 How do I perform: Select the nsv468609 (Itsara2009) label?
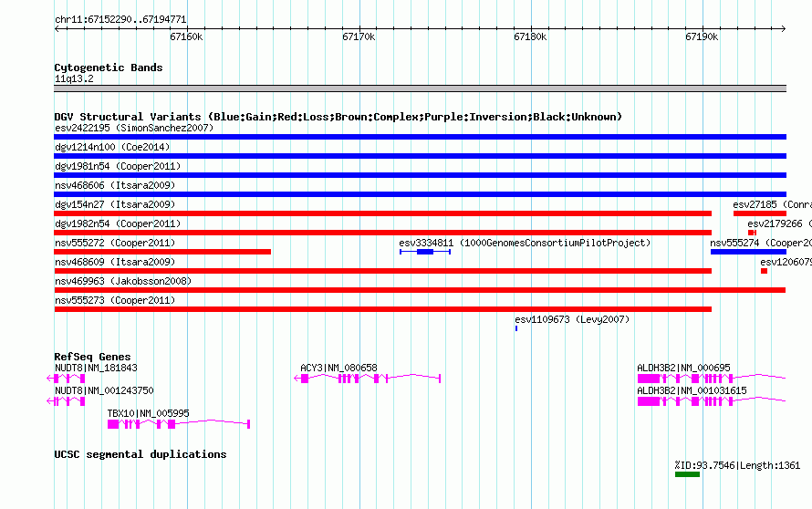pos(115,262)
